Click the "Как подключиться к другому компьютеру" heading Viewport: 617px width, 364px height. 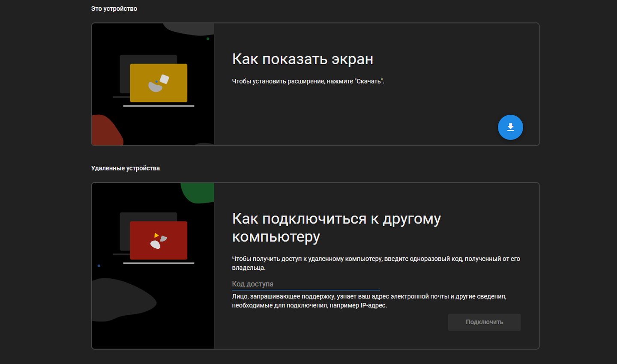(336, 227)
